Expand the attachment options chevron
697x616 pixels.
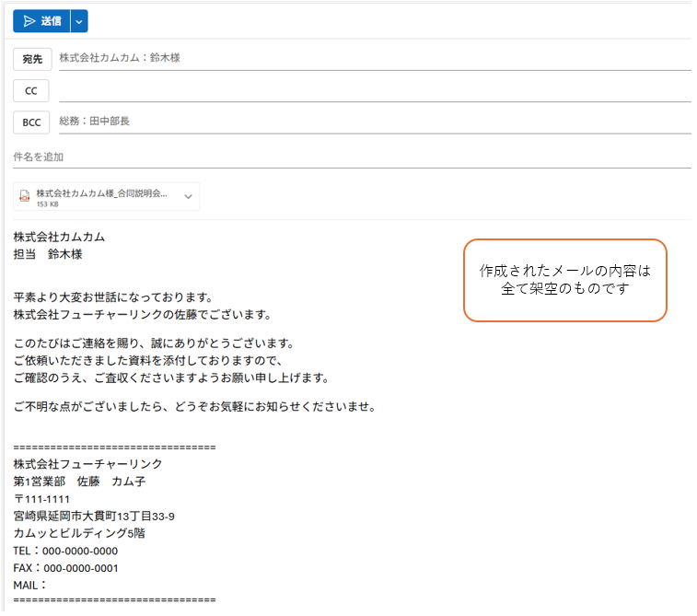point(188,196)
